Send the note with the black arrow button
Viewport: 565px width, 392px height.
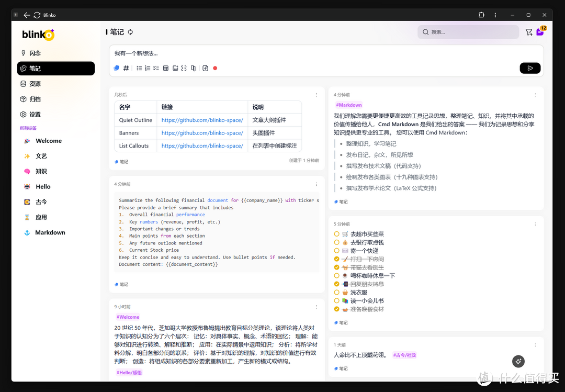click(530, 68)
